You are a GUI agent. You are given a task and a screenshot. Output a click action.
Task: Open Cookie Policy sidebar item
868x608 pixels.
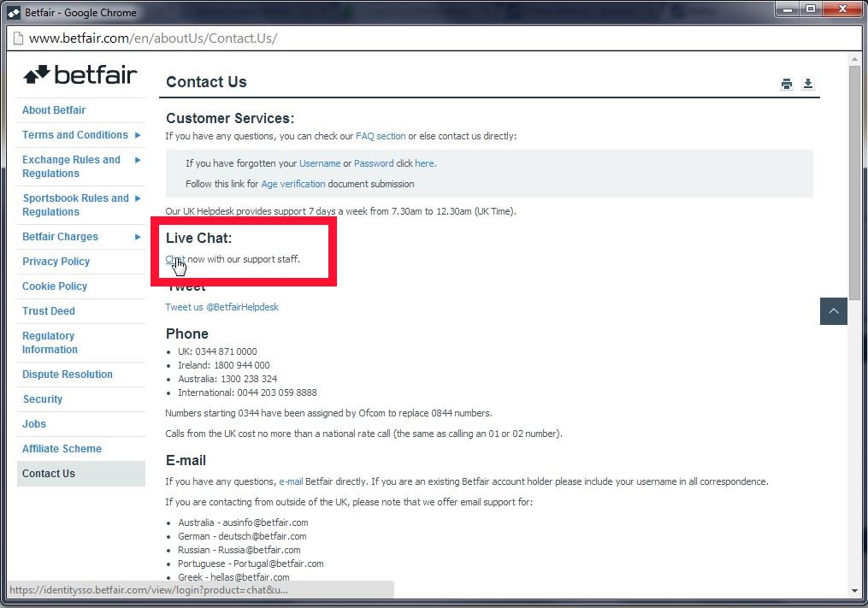click(x=55, y=286)
